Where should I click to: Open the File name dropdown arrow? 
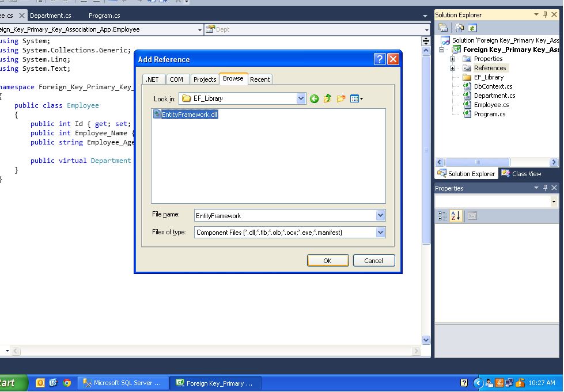pyautogui.click(x=380, y=216)
